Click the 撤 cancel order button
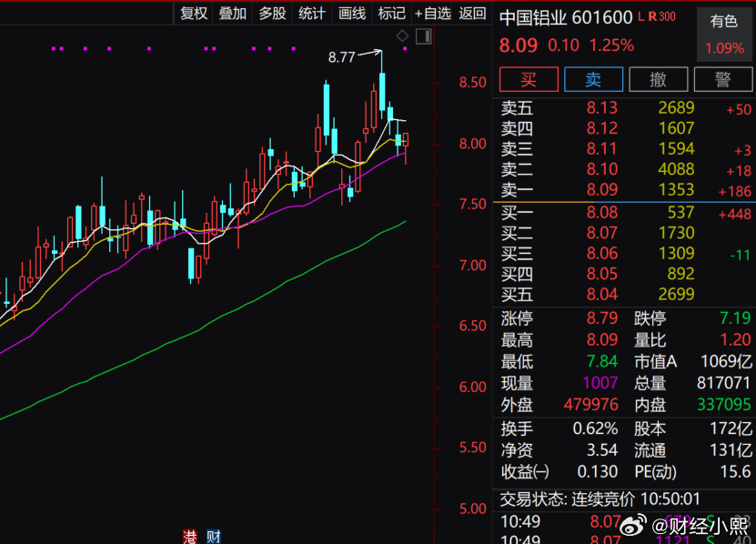Viewport: 756px width, 544px height. coord(658,79)
